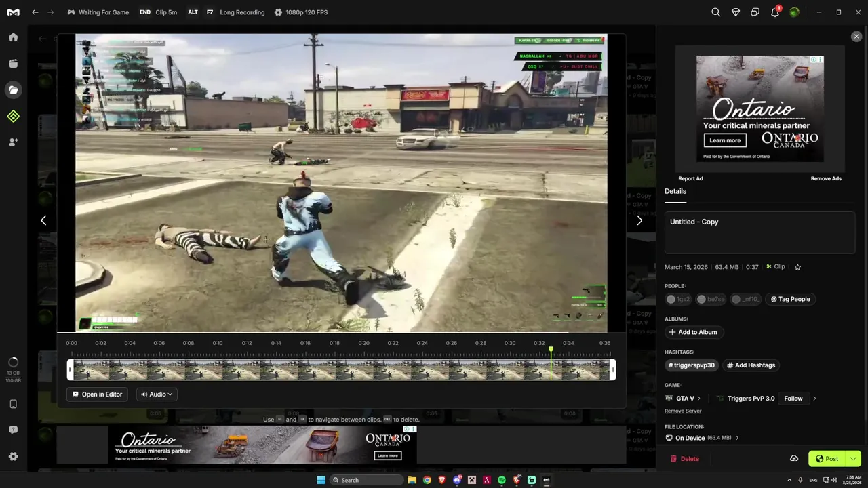The width and height of the screenshot is (868, 488).
Task: Click the tagged person 1gs2 chip
Action: pyautogui.click(x=678, y=299)
